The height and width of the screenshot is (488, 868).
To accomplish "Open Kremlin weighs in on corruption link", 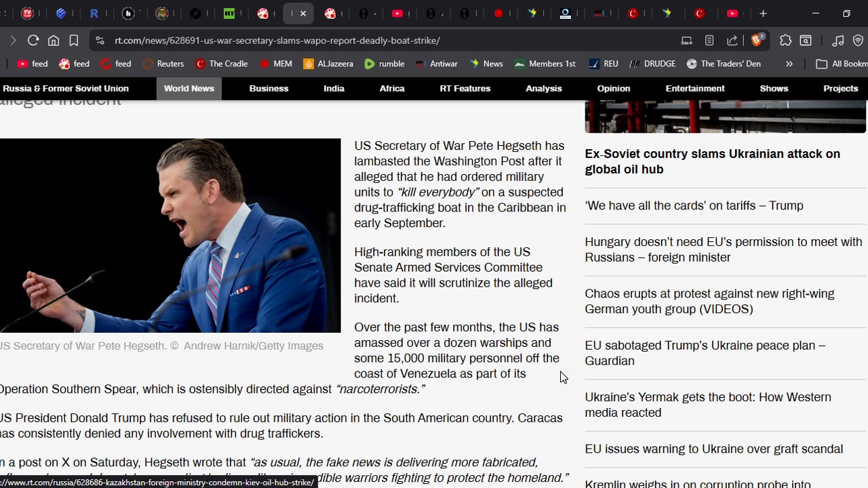I will click(x=698, y=484).
